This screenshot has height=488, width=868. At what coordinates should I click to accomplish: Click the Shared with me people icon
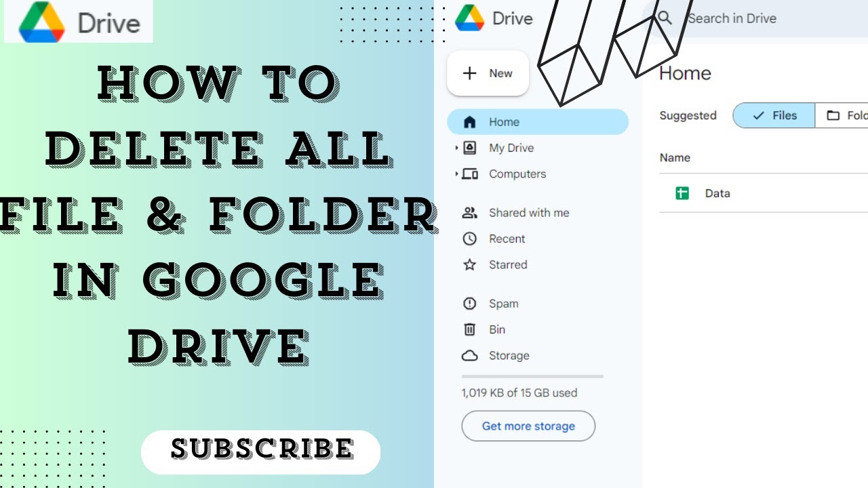[469, 213]
